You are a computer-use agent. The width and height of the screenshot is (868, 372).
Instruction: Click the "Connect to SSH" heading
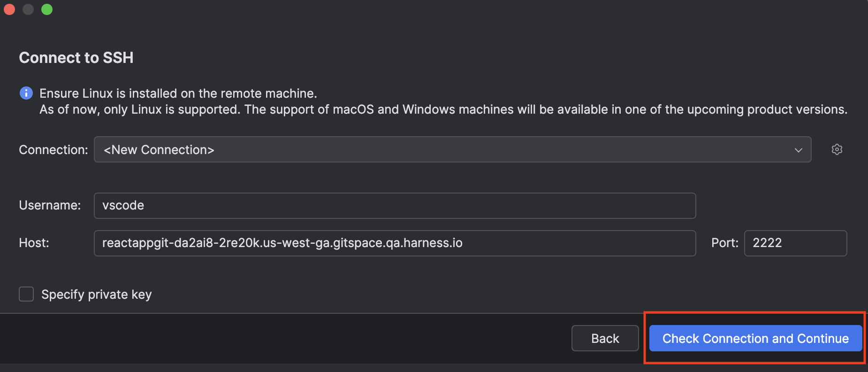tap(76, 58)
